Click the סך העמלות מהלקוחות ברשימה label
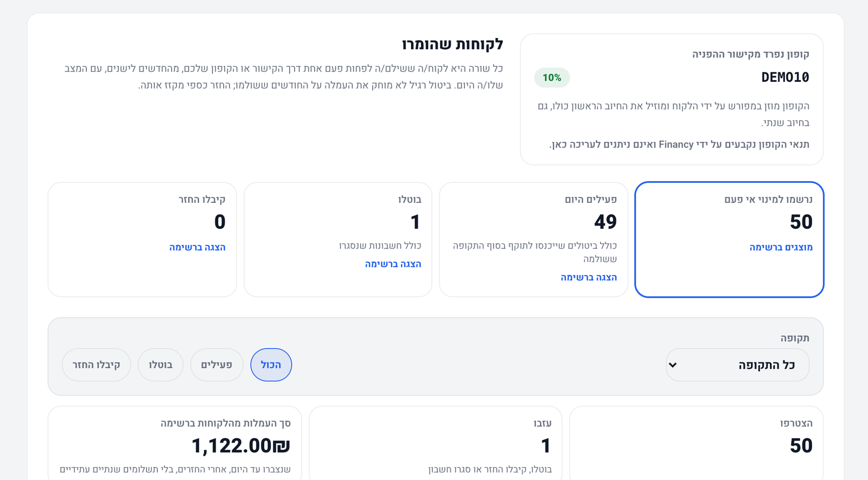The image size is (868, 480). 225,423
